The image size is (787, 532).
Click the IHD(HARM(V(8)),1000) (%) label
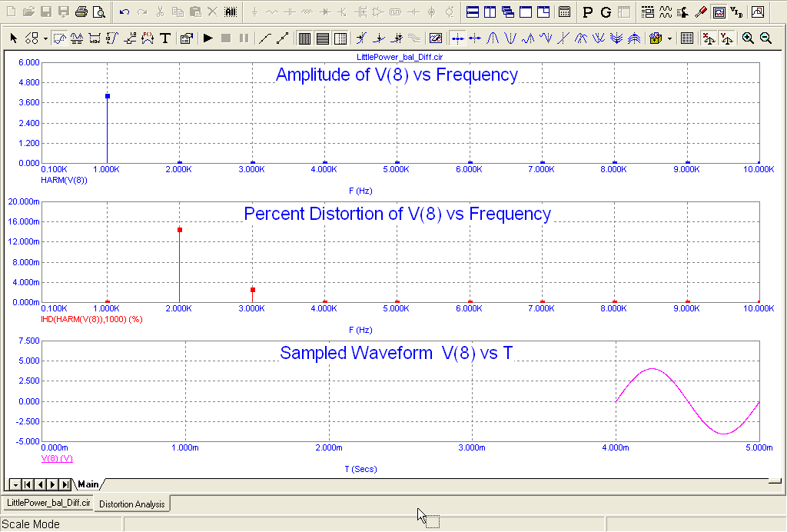[x=91, y=320]
